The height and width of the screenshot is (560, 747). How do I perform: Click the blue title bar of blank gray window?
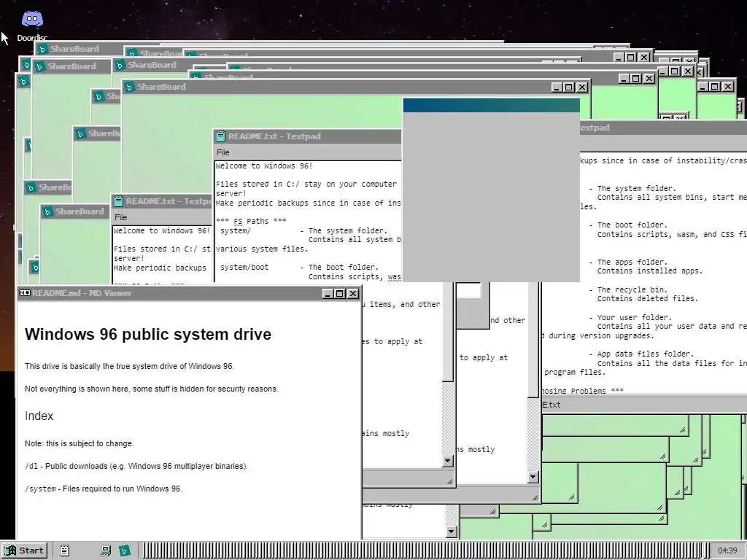point(491,105)
